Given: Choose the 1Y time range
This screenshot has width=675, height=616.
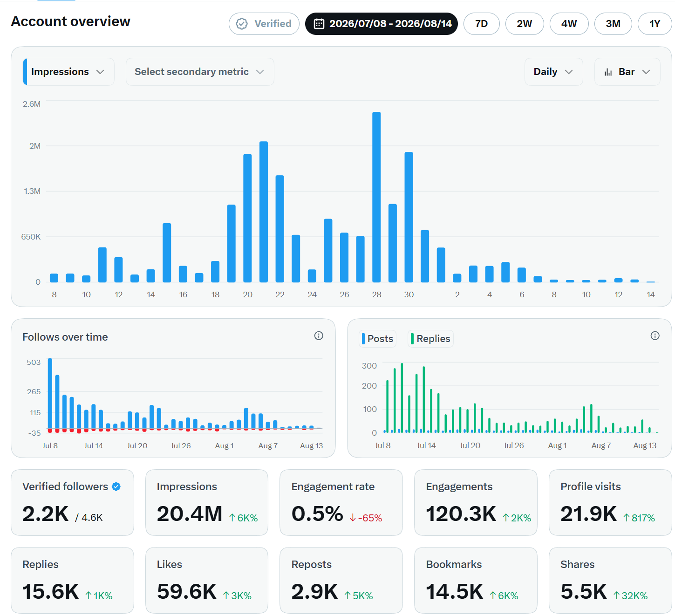Looking at the screenshot, I should (655, 24).
